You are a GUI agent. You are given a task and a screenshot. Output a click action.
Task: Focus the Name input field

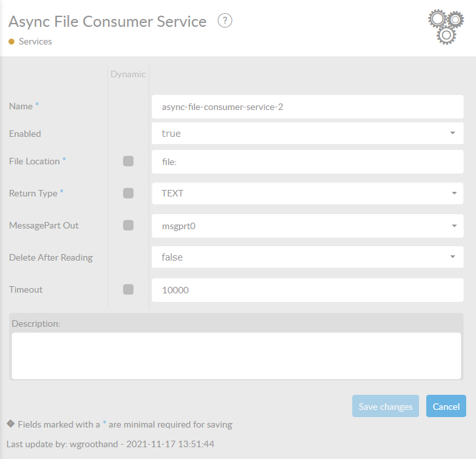coord(308,107)
